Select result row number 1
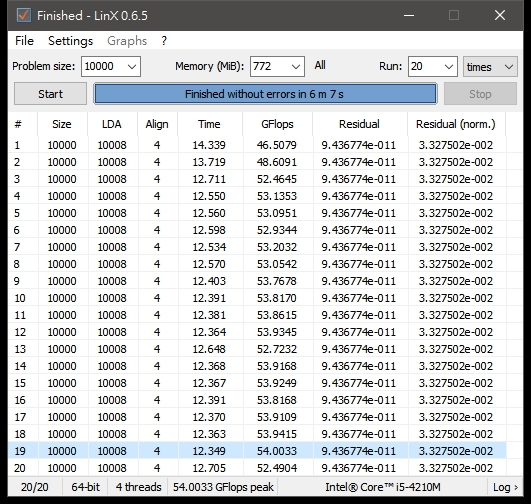 click(257, 145)
